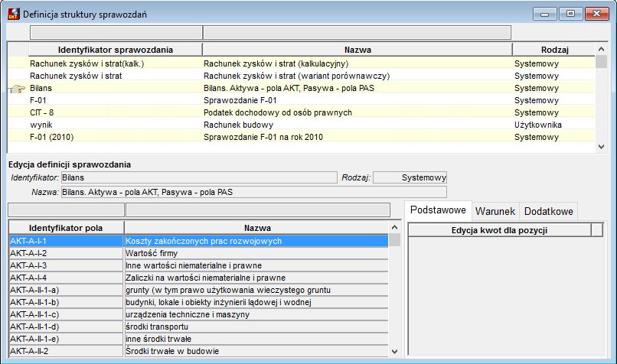Viewport: 617px width, 364px height.
Task: Click the inne środki trwałe cell
Action: click(x=256, y=339)
